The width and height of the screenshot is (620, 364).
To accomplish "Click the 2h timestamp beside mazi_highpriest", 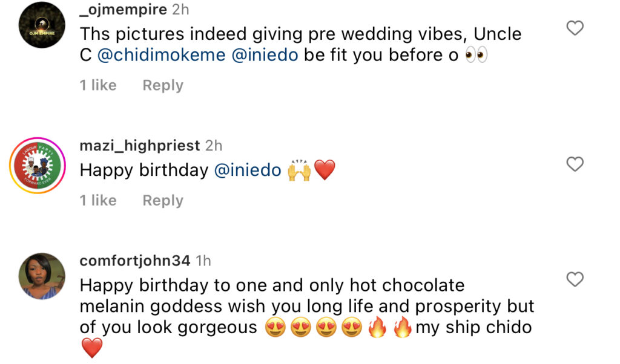I will 214,146.
